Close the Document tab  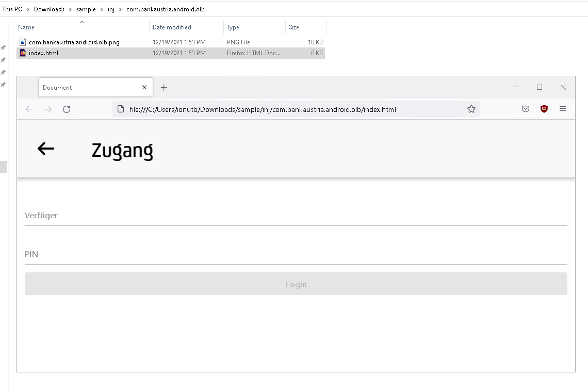point(144,88)
